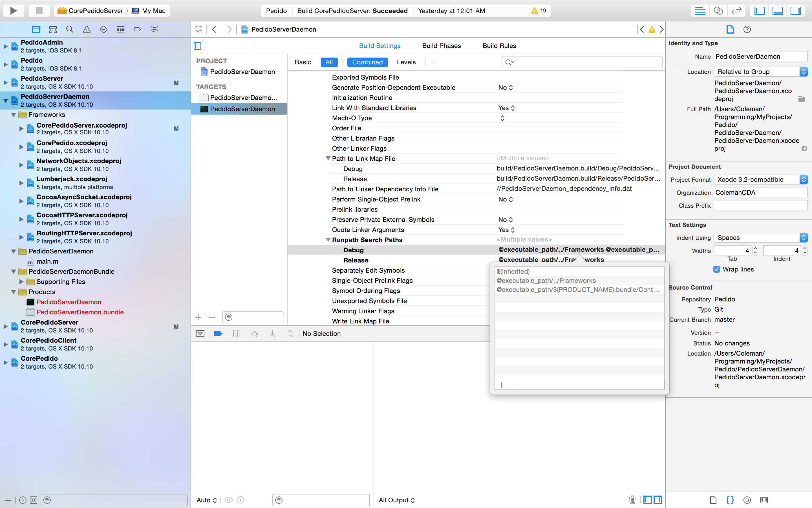The height and width of the screenshot is (508, 812).
Task: Open the Report navigator
Action: [154, 30]
